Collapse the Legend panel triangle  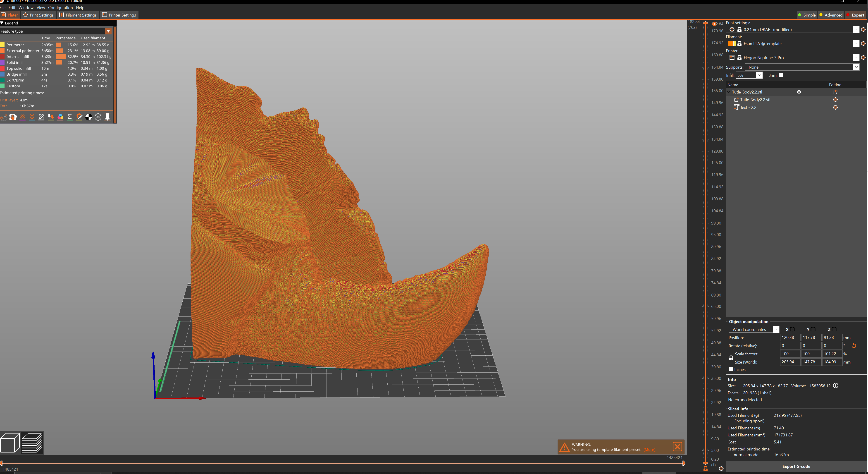click(x=2, y=23)
